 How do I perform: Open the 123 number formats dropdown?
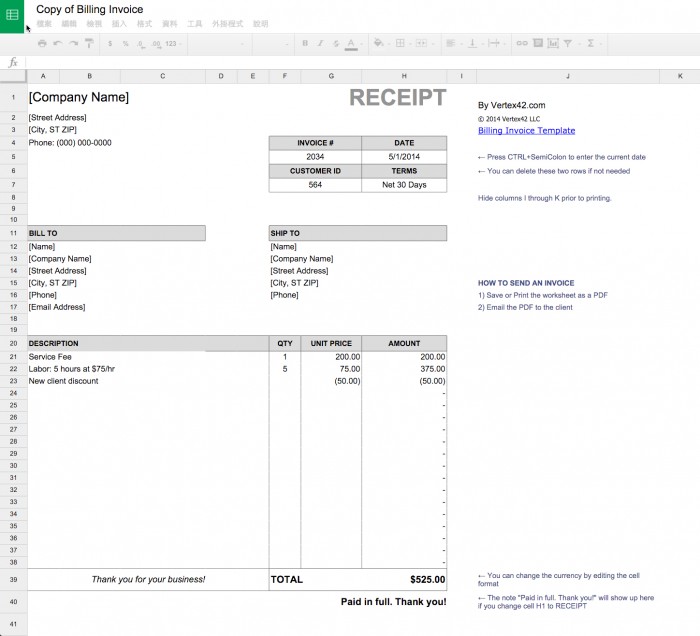pos(173,44)
